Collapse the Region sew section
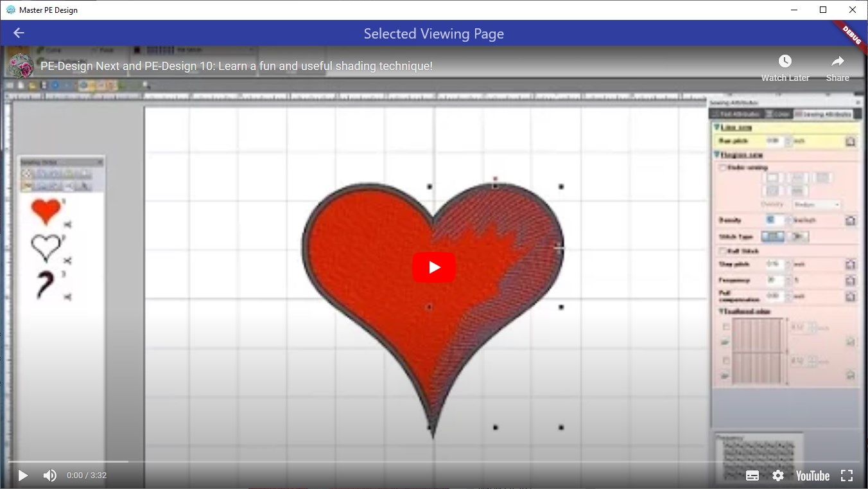 [717, 154]
